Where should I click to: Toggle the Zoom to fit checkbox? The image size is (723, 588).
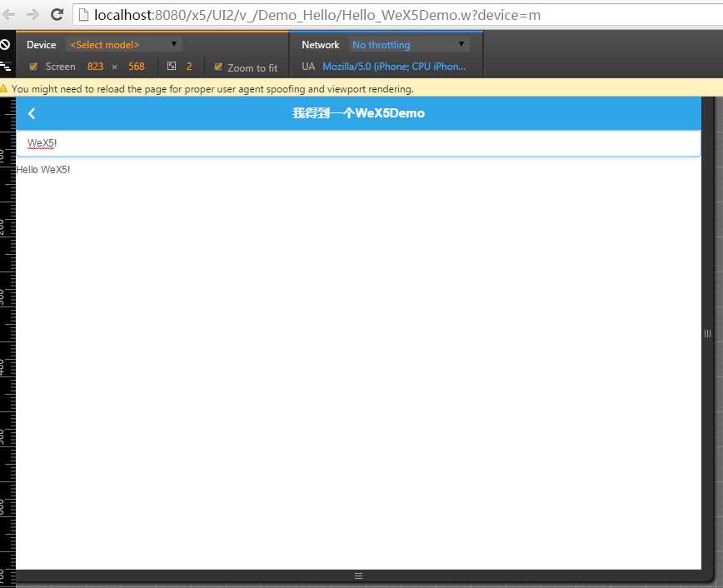pyautogui.click(x=218, y=67)
